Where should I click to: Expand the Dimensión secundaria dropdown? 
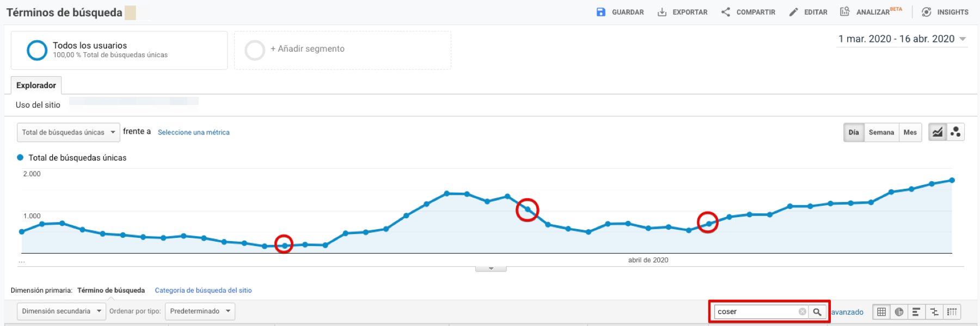click(61, 311)
